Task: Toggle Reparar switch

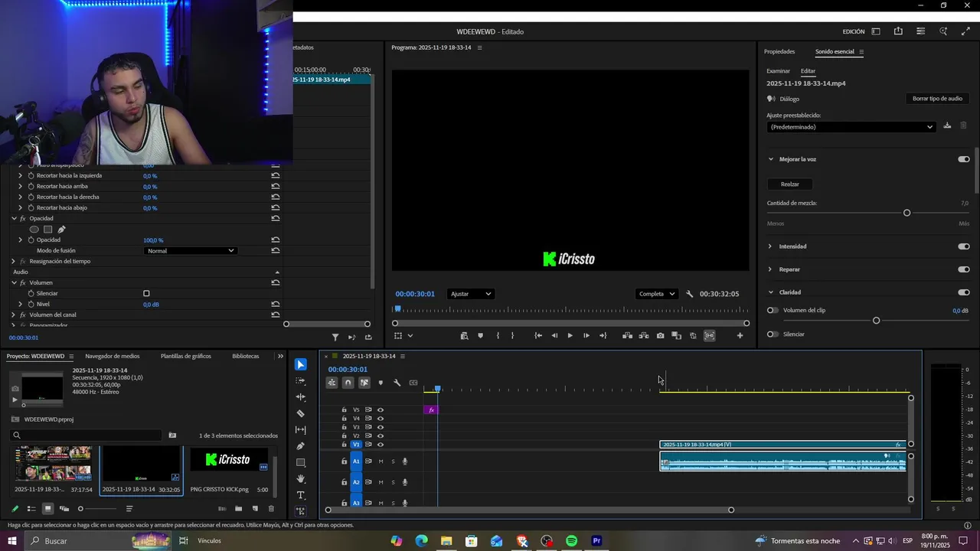Action: 964,269
